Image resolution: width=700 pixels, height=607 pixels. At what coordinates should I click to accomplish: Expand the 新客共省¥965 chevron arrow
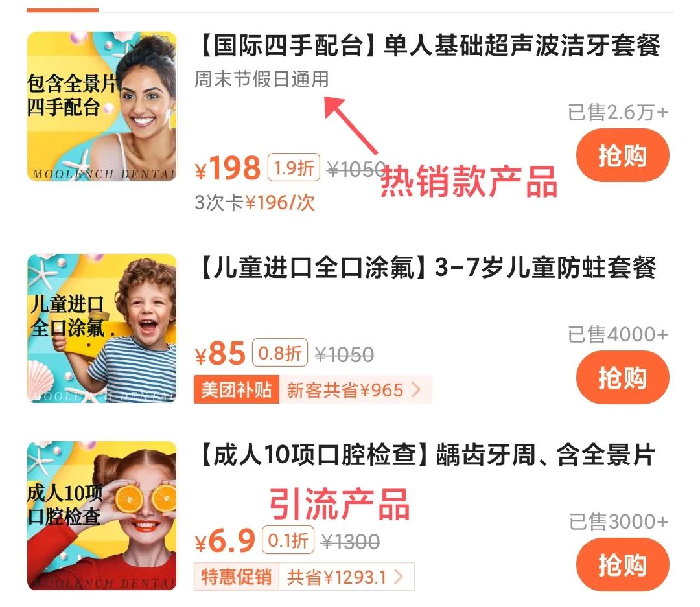tap(416, 389)
